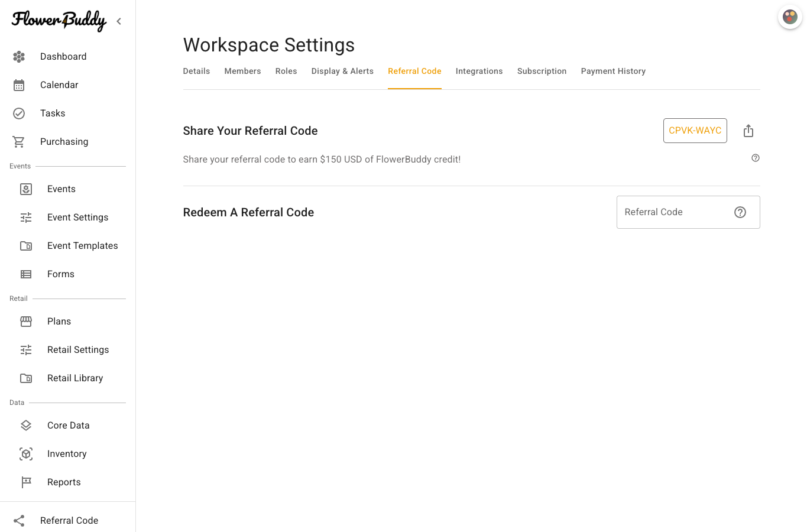The width and height of the screenshot is (807, 532).
Task: Open the Roles tab
Action: 286,71
